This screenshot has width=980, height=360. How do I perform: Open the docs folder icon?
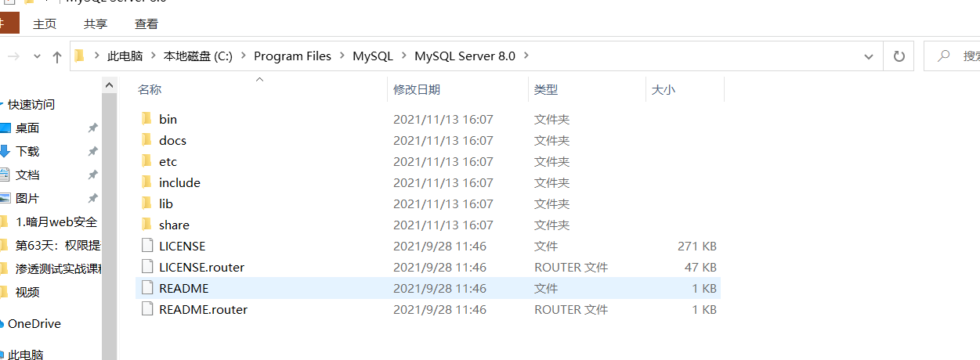click(x=146, y=140)
